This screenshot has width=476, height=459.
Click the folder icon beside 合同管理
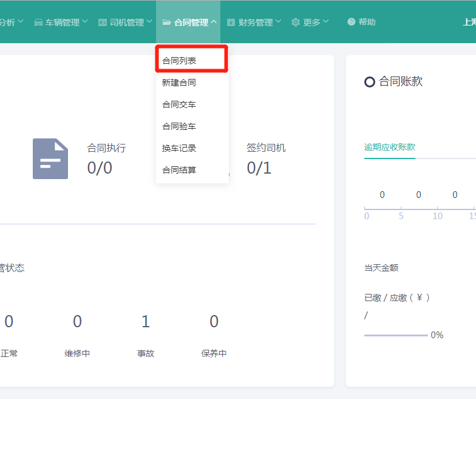point(166,22)
